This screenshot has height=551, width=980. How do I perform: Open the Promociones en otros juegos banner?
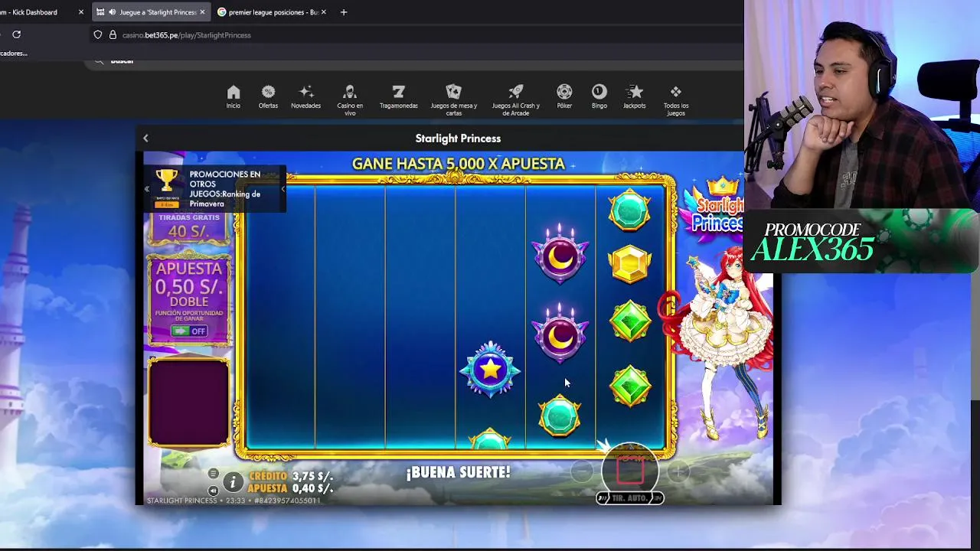pos(215,189)
